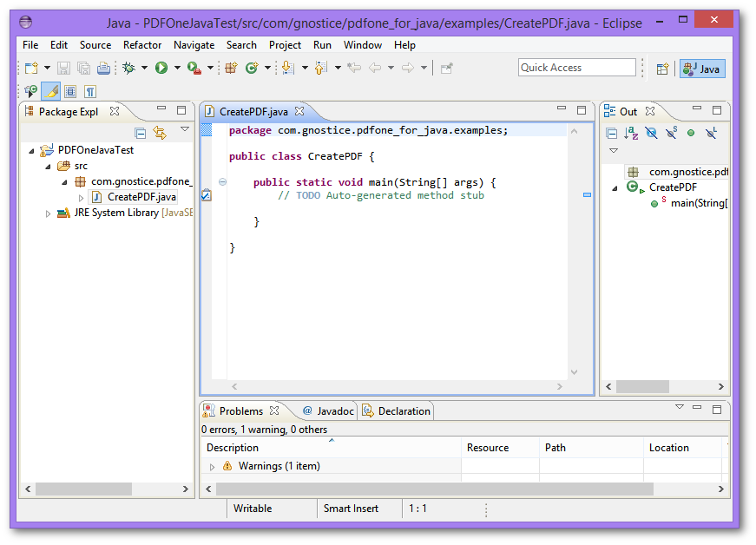Launch Debug with the bug icon

tap(128, 68)
